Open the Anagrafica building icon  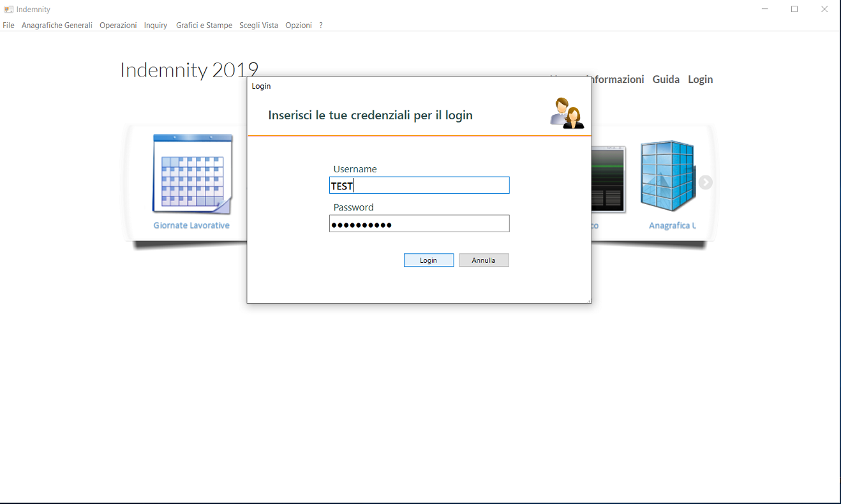(x=667, y=176)
